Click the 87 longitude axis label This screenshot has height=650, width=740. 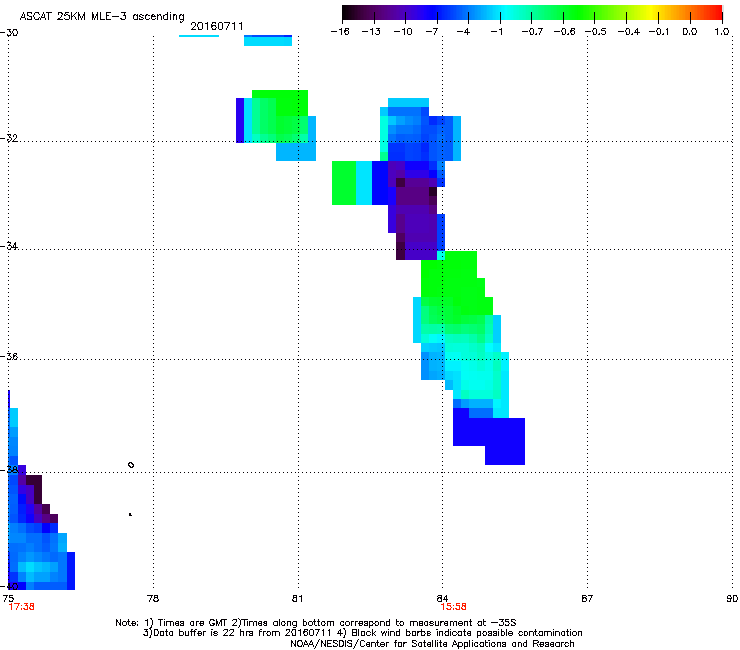(587, 598)
